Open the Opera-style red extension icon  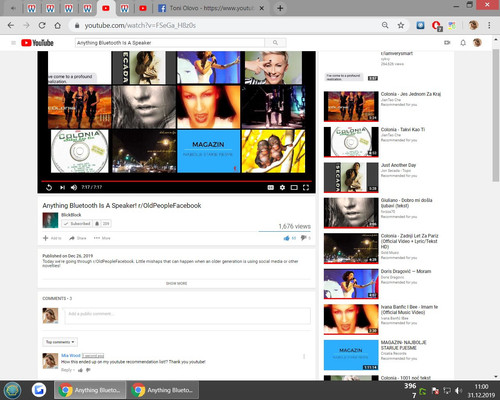436,26
